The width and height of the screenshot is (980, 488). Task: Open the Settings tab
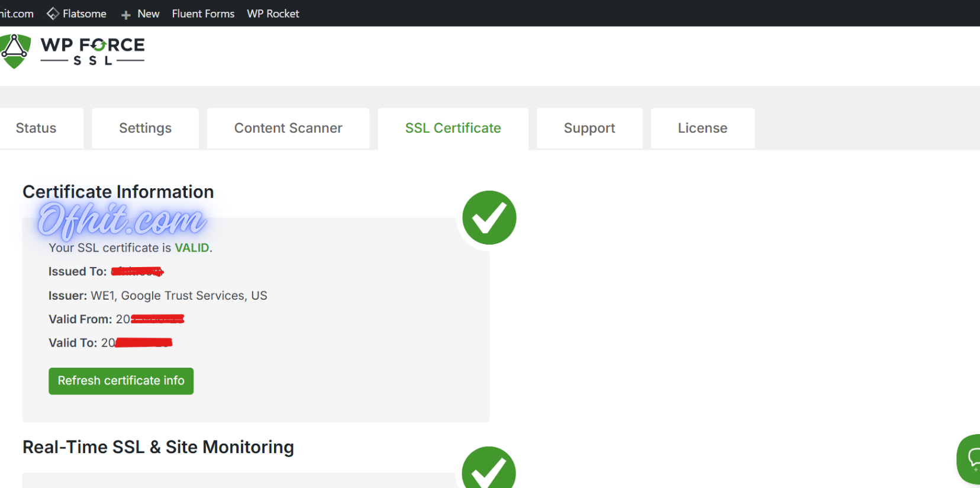click(x=145, y=128)
